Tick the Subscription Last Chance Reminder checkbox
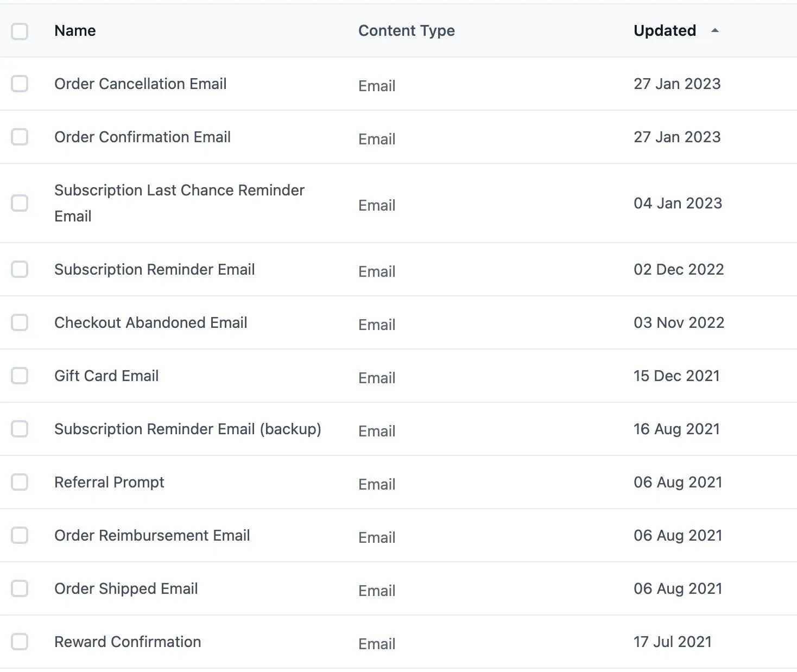 (x=20, y=203)
